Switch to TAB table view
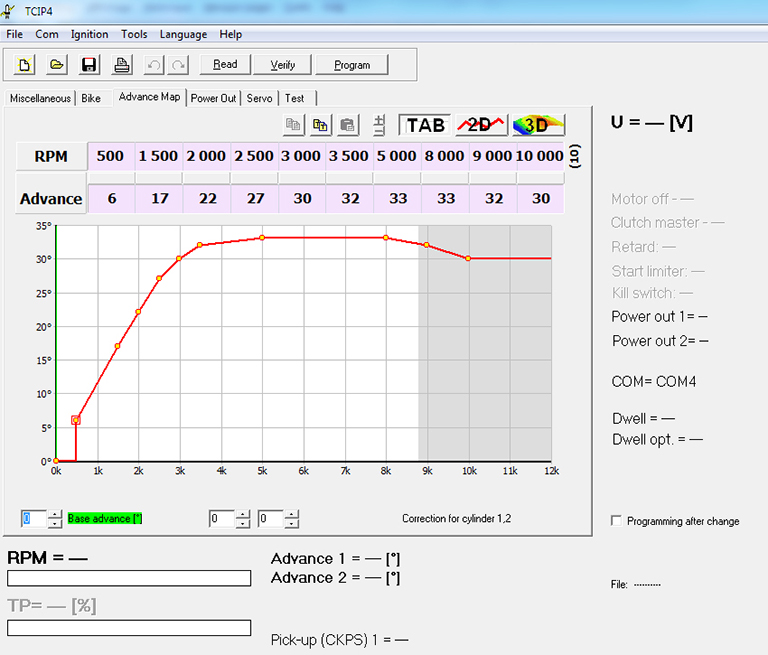768x655 pixels. (x=425, y=125)
